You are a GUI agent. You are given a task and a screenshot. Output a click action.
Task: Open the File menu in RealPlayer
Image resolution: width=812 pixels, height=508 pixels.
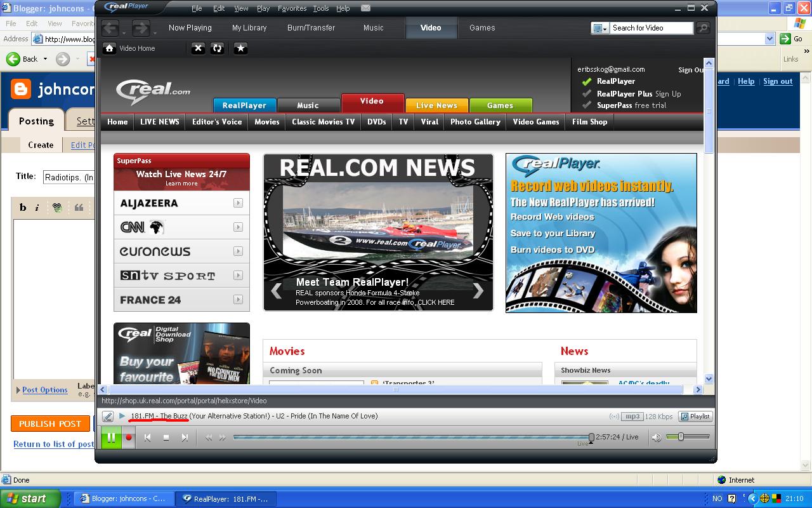197,8
